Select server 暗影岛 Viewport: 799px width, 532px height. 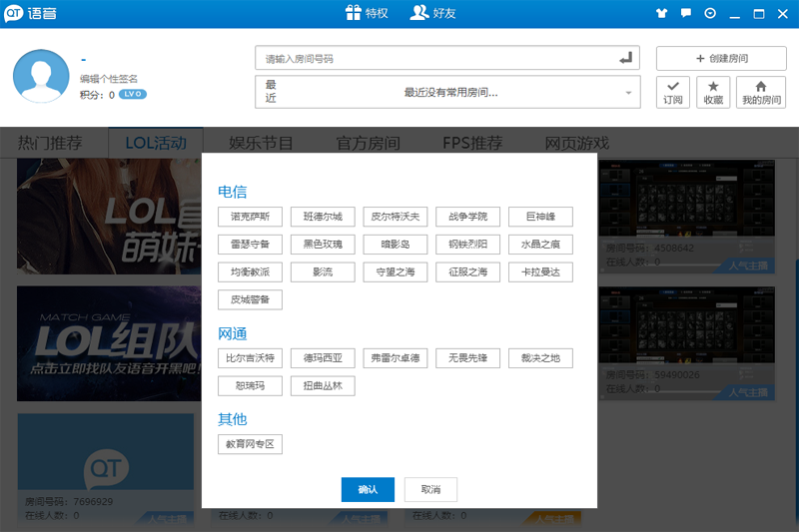tap(395, 245)
